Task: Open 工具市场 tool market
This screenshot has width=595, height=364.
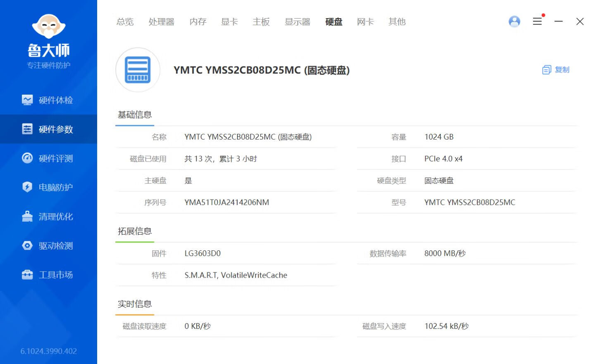Action: pyautogui.click(x=48, y=275)
